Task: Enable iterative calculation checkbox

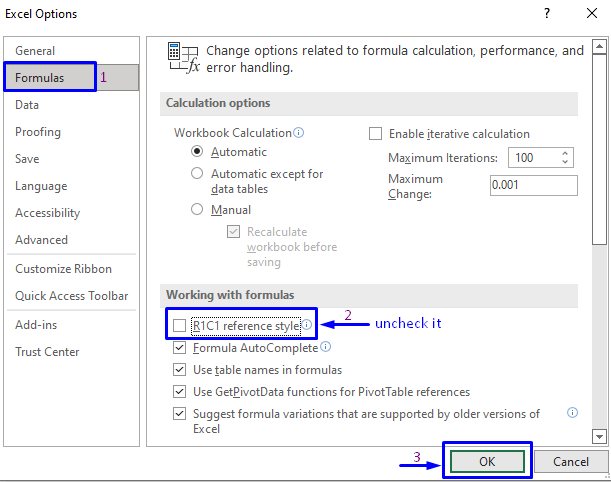Action: pyautogui.click(x=376, y=134)
